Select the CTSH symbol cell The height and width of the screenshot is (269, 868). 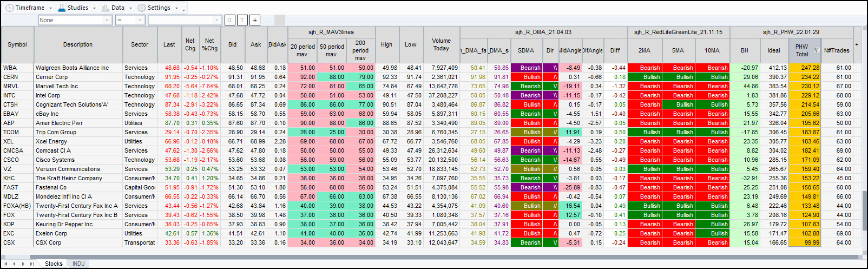(17, 104)
